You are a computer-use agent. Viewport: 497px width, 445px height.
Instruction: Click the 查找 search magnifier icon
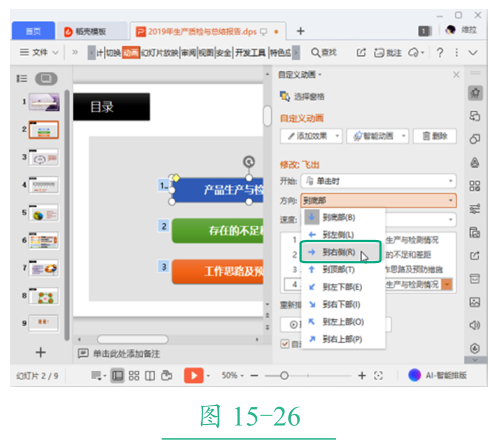point(315,52)
